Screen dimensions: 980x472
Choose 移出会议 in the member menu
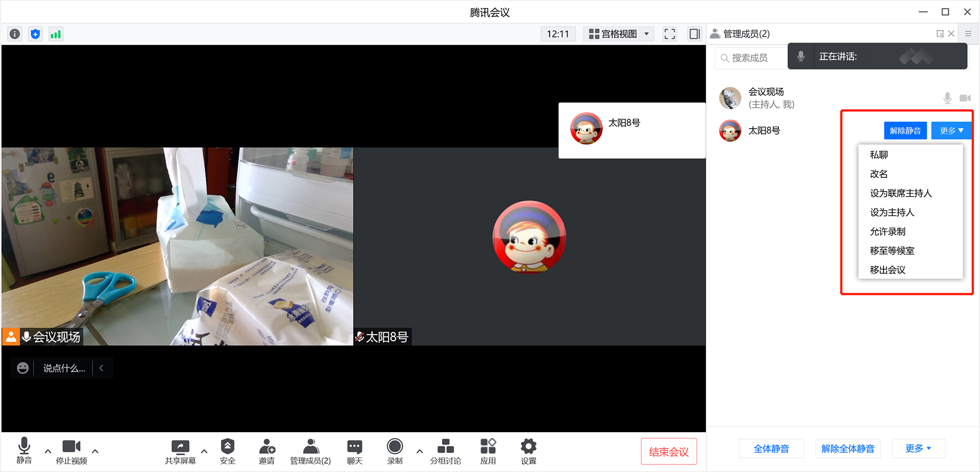(x=887, y=270)
